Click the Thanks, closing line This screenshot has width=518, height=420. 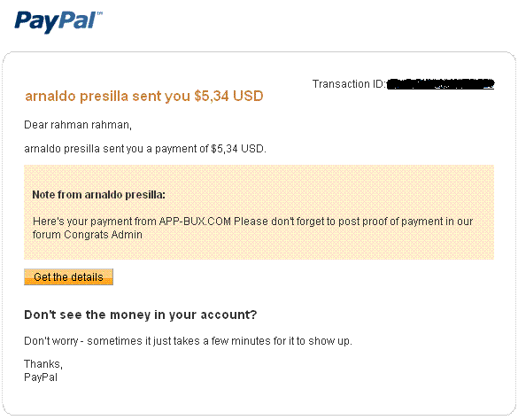(43, 364)
